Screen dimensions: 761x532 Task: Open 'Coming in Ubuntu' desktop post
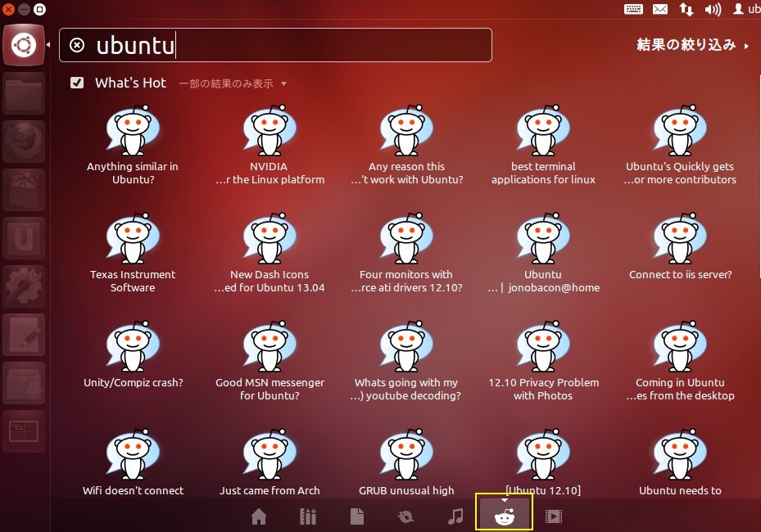[680, 361]
